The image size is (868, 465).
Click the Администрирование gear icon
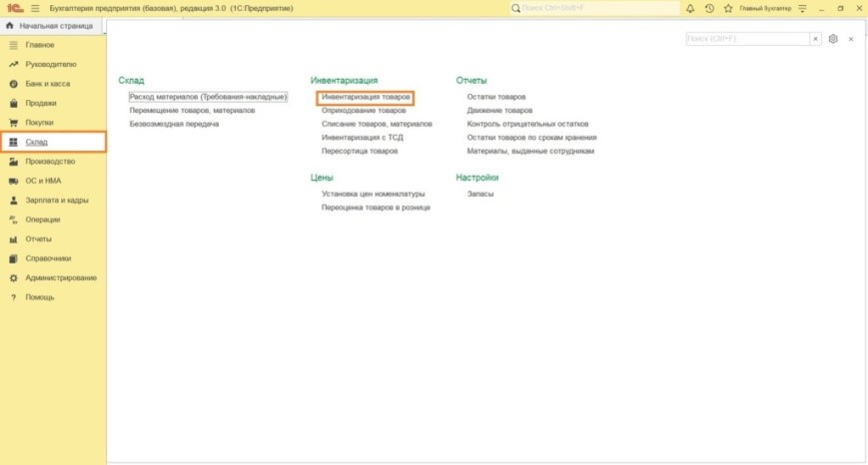click(x=14, y=277)
